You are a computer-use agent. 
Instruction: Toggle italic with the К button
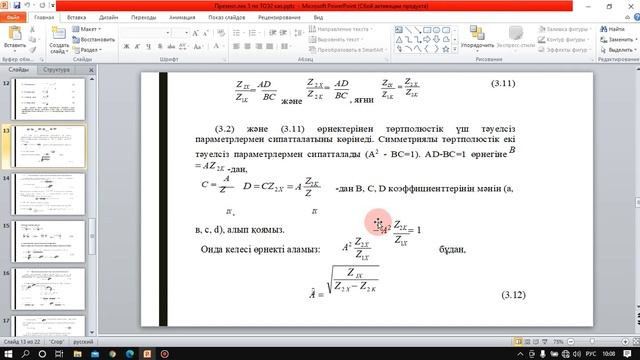point(138,47)
